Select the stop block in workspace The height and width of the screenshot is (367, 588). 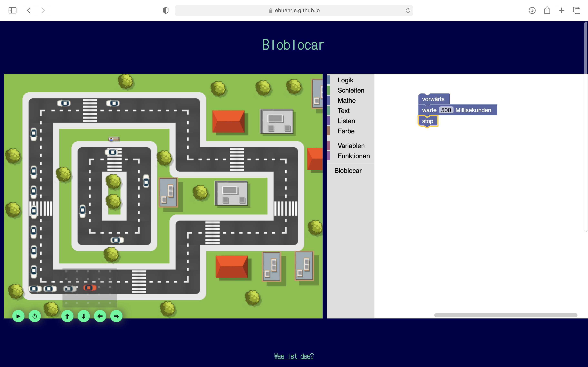point(427,121)
